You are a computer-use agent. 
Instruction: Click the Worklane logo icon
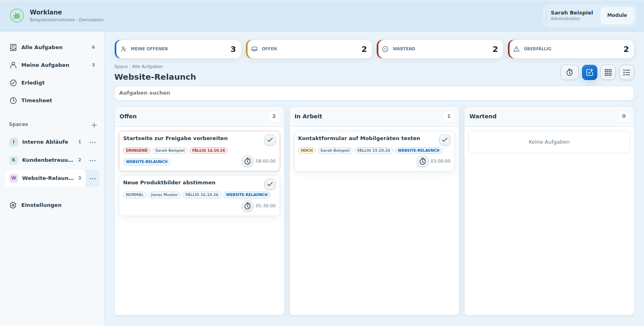(x=17, y=16)
